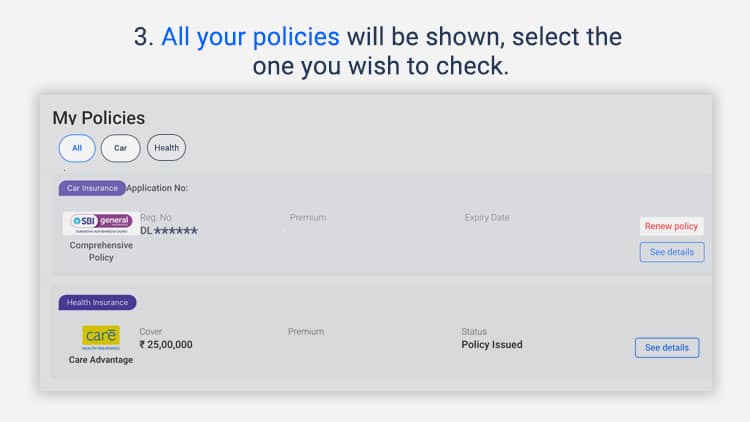The image size is (750, 422).
Task: Click the health policy Premium label
Action: coord(306,332)
